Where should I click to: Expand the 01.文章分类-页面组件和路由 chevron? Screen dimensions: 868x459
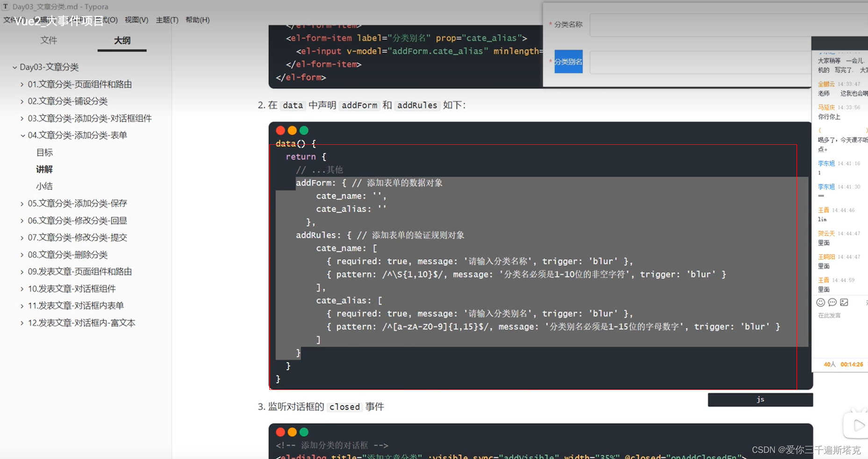click(22, 85)
